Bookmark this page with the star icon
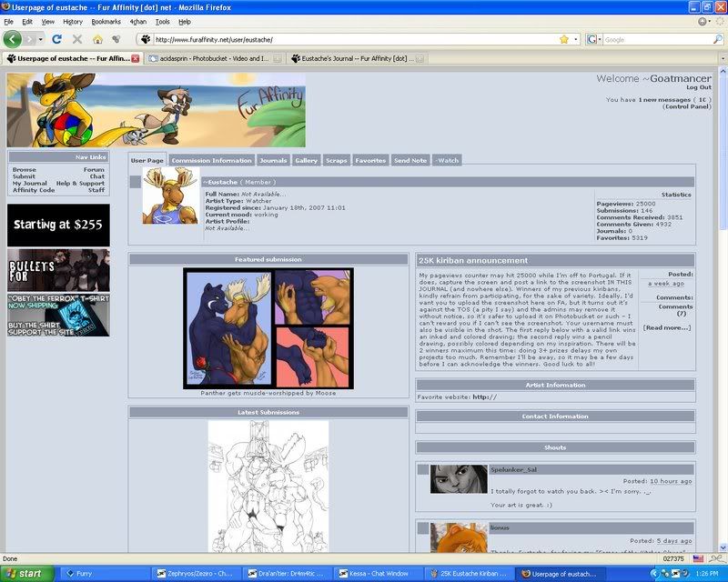The width and height of the screenshot is (728, 582). coord(564,39)
